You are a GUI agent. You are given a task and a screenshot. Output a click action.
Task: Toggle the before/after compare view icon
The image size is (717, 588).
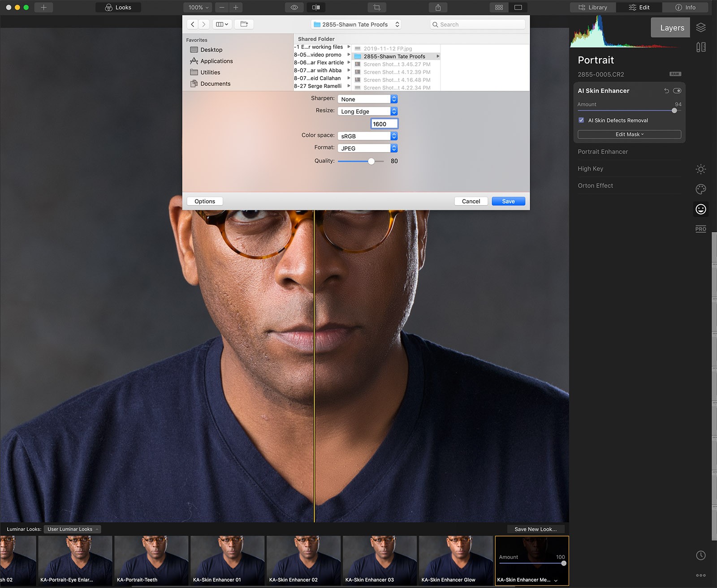coord(316,8)
